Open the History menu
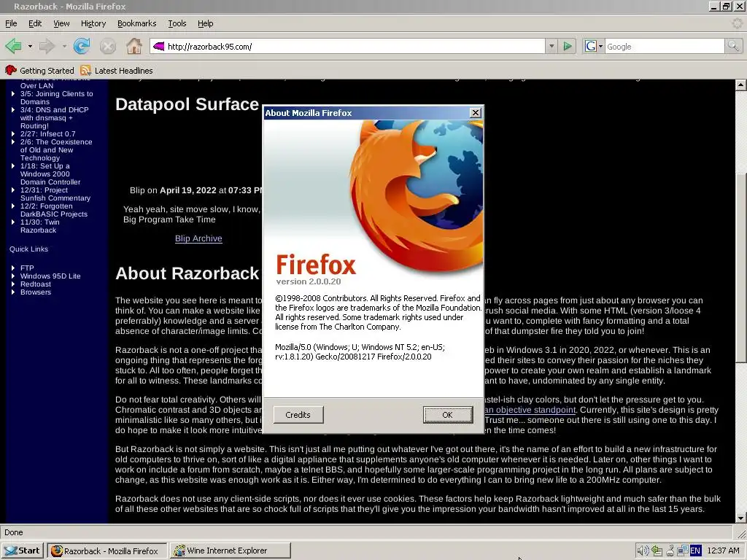 click(x=93, y=23)
